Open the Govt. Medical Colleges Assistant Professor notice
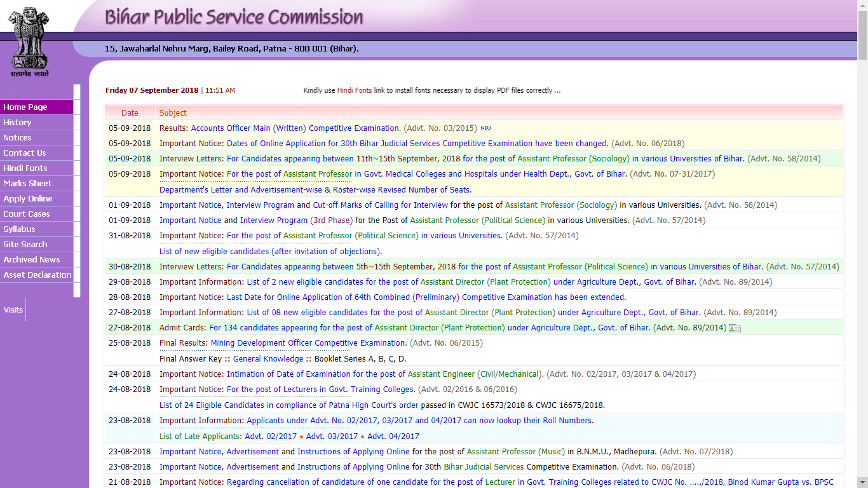The height and width of the screenshot is (488, 868). (x=426, y=174)
